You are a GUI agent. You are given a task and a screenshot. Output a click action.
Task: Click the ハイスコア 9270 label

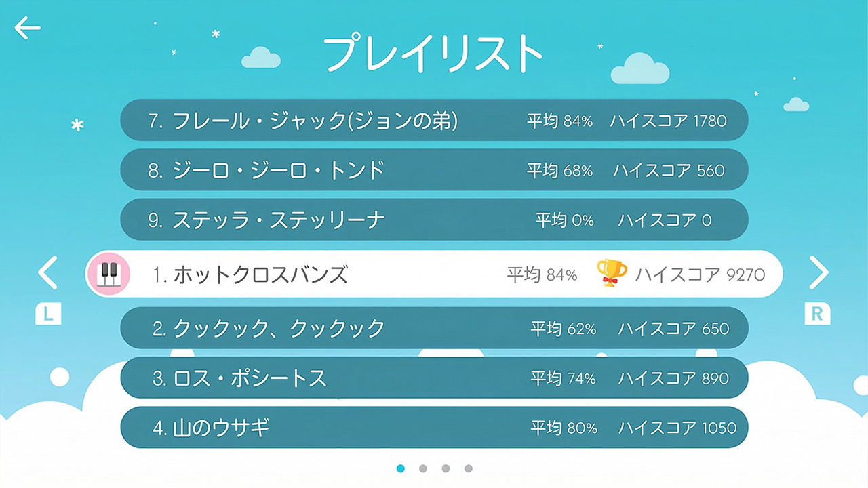pos(699,274)
